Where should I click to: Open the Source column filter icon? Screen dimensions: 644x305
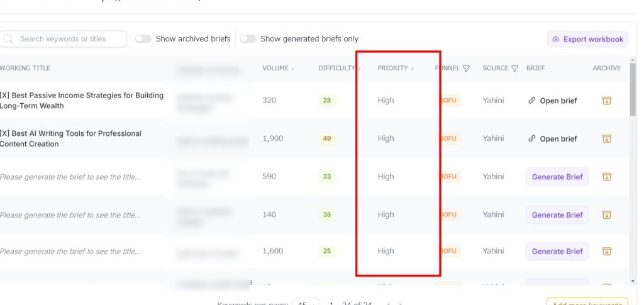514,69
